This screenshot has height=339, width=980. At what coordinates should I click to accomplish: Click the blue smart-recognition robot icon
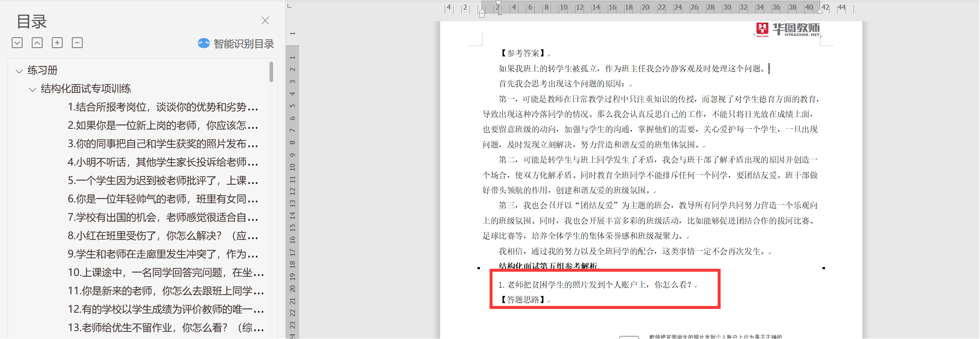click(x=204, y=43)
